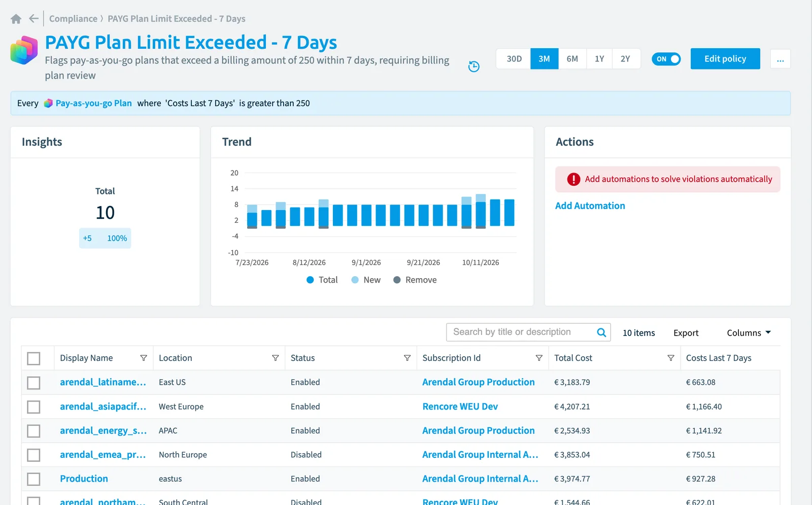Click the +5 100% insights badge
Screen dimensions: 812x505
click(x=105, y=239)
